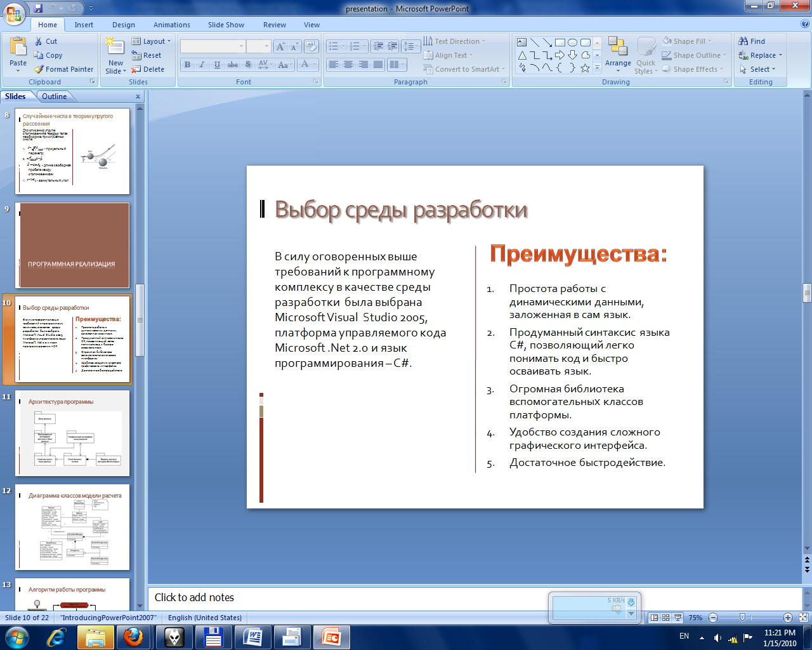Decrease list indent level
Image resolution: width=812 pixels, height=650 pixels.
[x=378, y=46]
